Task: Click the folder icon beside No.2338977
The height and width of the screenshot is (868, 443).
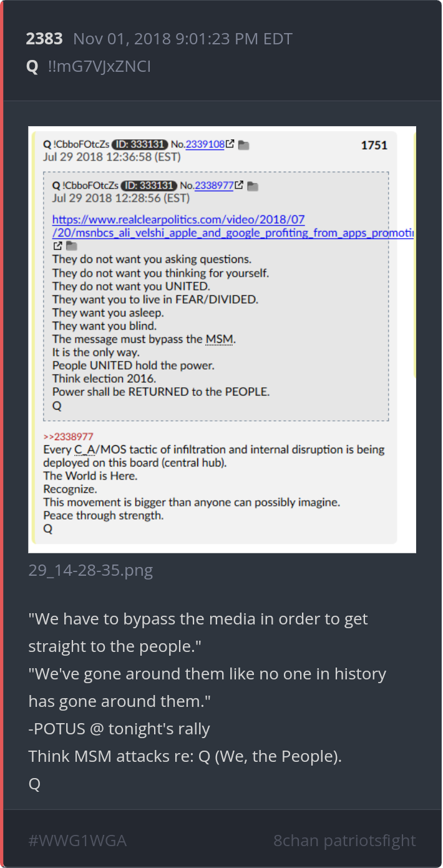Action: tap(253, 186)
